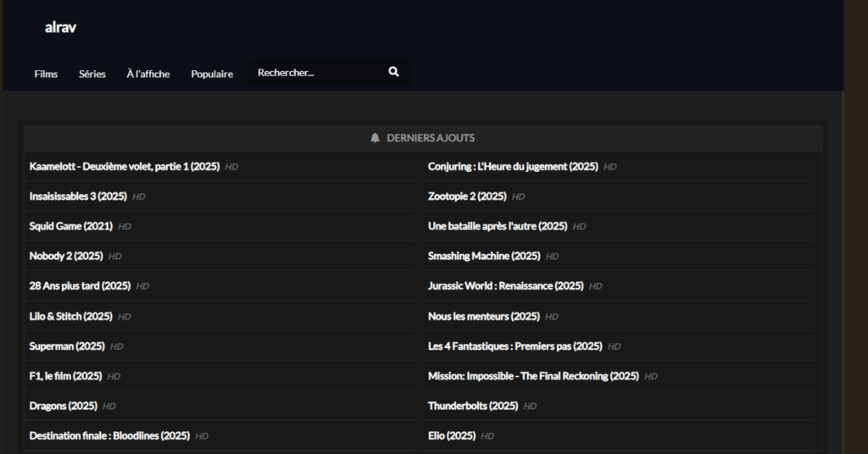Click Zootopie 2 (2025)

point(467,197)
